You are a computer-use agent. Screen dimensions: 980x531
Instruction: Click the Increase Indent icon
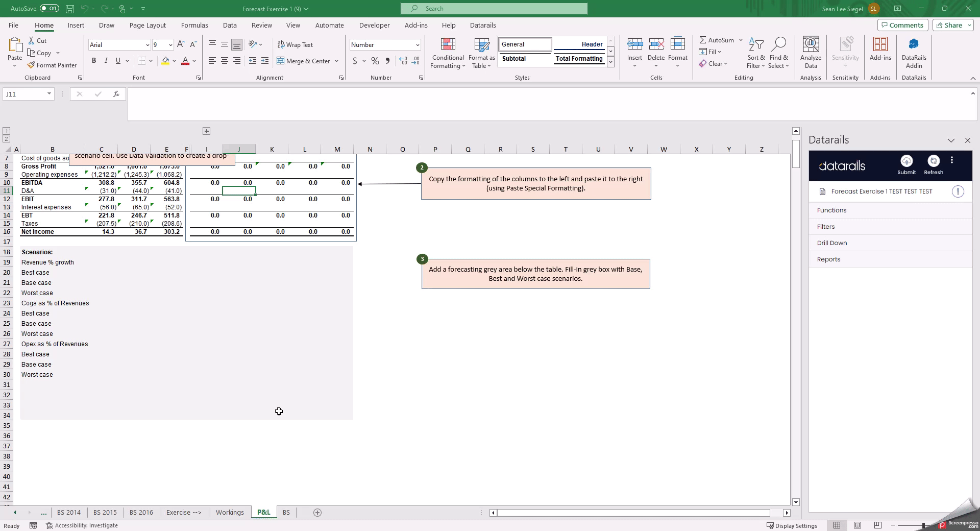(x=265, y=61)
